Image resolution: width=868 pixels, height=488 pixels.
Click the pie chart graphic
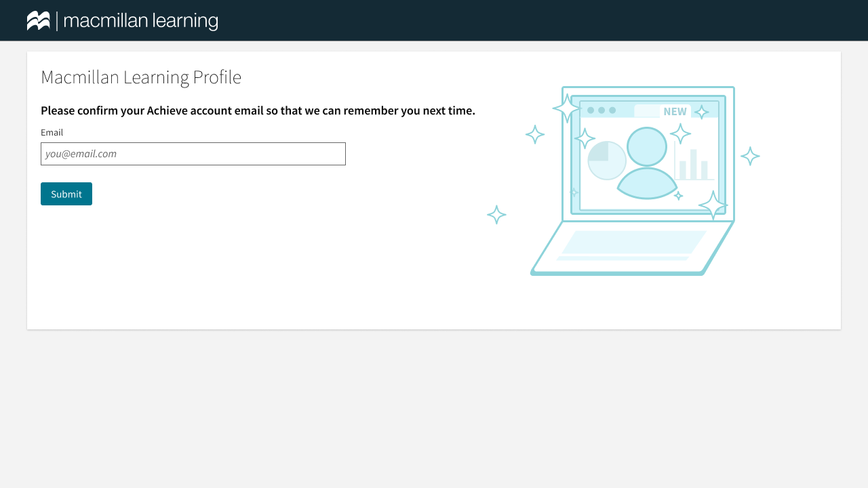tap(606, 161)
